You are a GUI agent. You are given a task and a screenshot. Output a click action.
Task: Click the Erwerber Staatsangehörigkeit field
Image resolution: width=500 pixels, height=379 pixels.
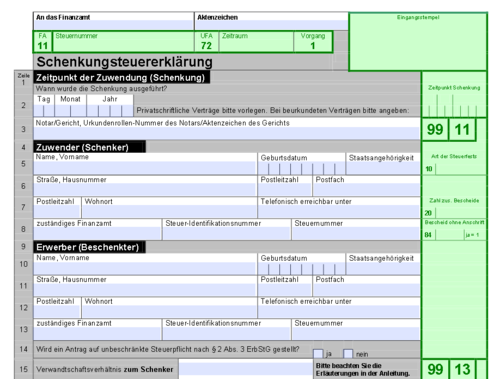pyautogui.click(x=383, y=268)
